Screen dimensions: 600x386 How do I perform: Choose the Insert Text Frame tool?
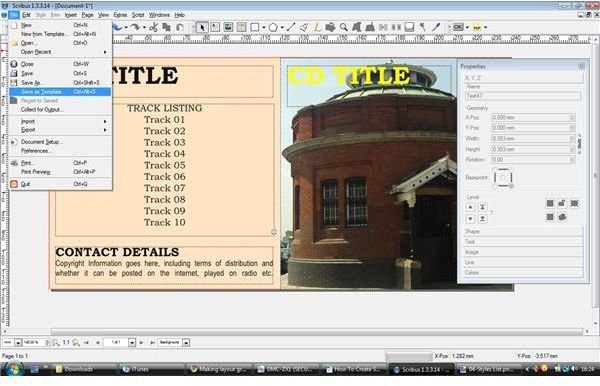point(215,27)
